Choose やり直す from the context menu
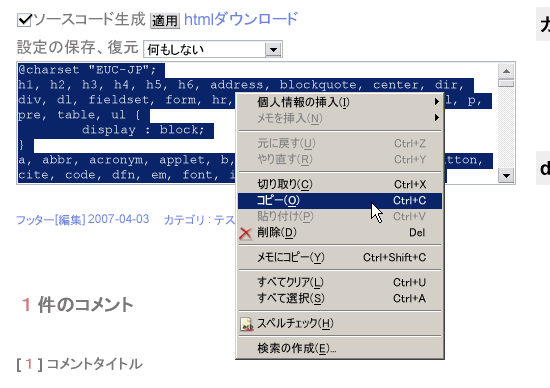 point(340,159)
